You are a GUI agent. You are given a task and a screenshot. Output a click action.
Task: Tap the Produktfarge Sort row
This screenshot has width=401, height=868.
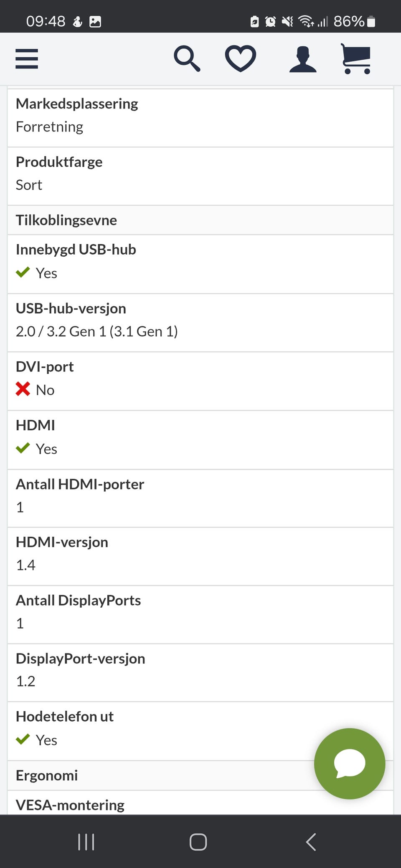click(x=200, y=176)
